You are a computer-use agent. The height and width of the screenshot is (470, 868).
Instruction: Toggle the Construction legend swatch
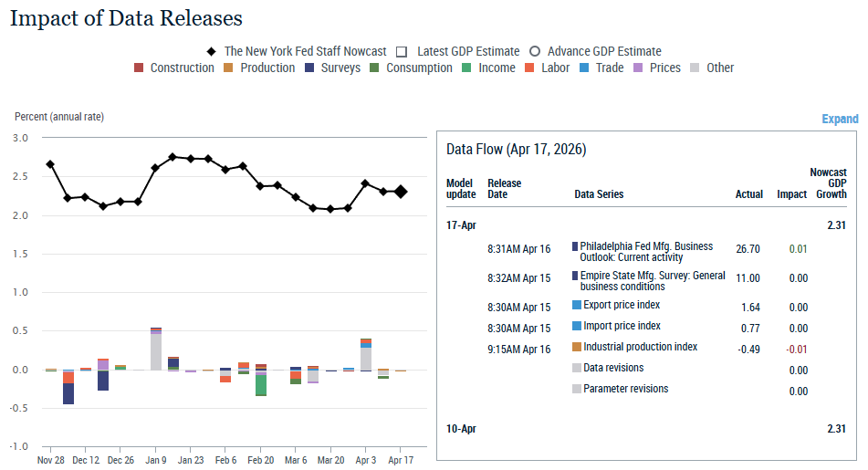[x=140, y=68]
